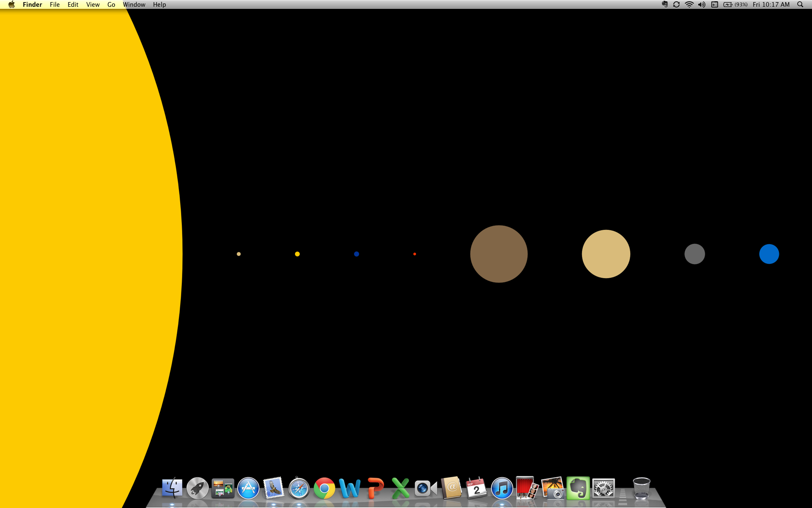Screen dimensions: 812x508
Task: Open Mail stamp icon in Dock
Action: point(274,488)
